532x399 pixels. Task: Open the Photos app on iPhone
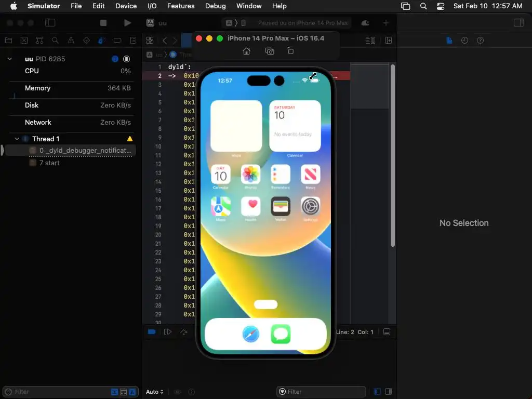coord(251,175)
